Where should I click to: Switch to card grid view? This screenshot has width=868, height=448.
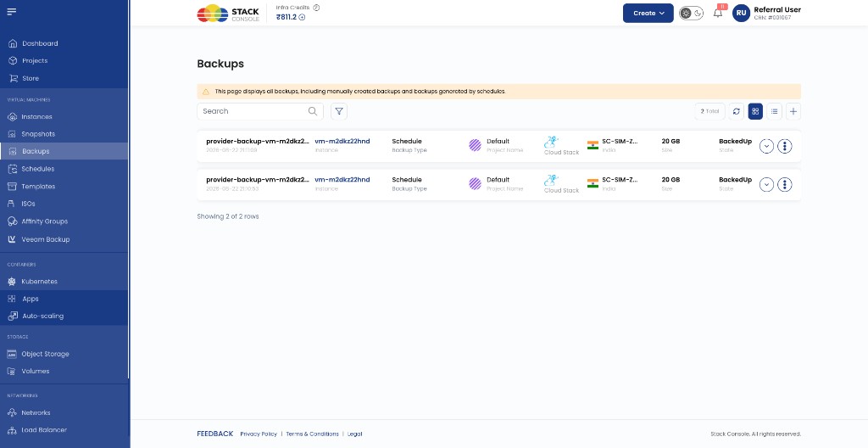click(755, 111)
